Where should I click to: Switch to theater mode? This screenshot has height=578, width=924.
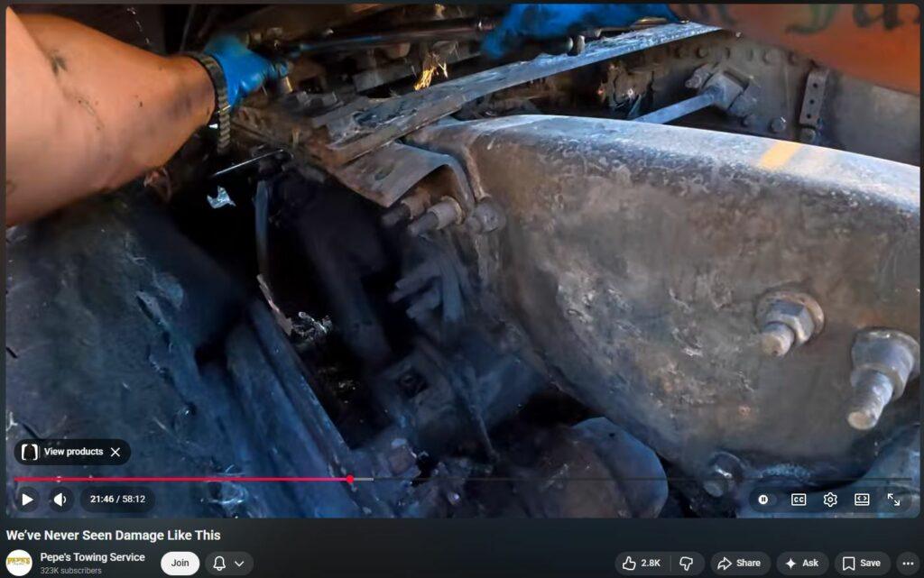point(862,499)
